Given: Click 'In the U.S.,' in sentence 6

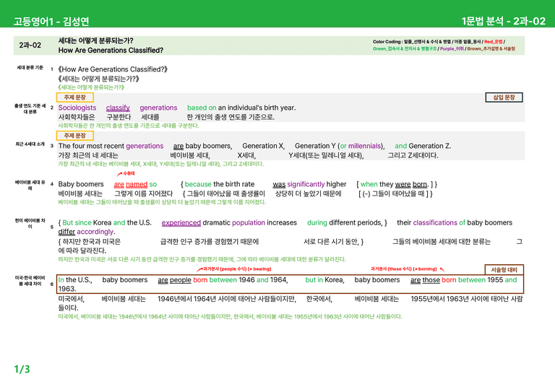Looking at the screenshot, I should (x=75, y=280).
